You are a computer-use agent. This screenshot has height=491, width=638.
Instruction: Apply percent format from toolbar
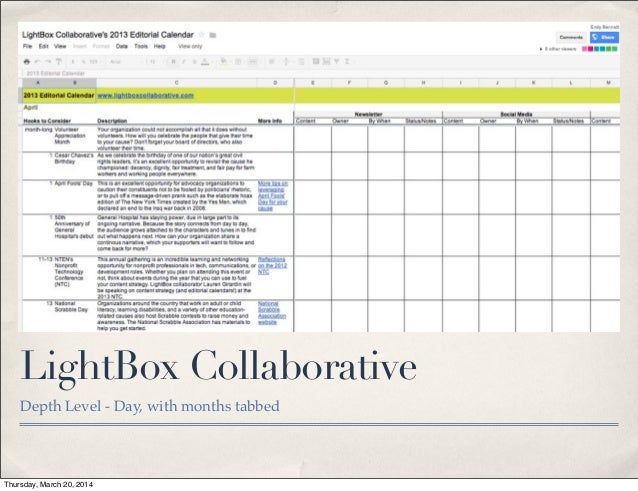[x=83, y=62]
